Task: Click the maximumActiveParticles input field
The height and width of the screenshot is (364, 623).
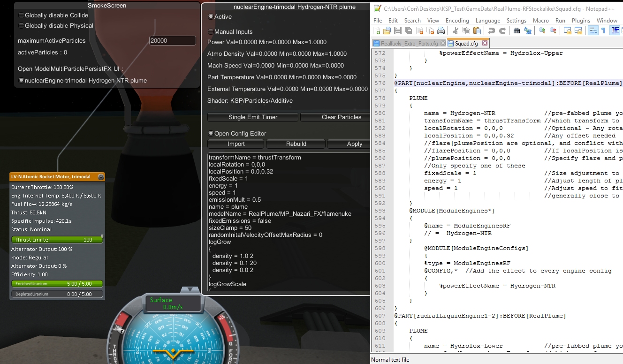Action: tap(172, 40)
